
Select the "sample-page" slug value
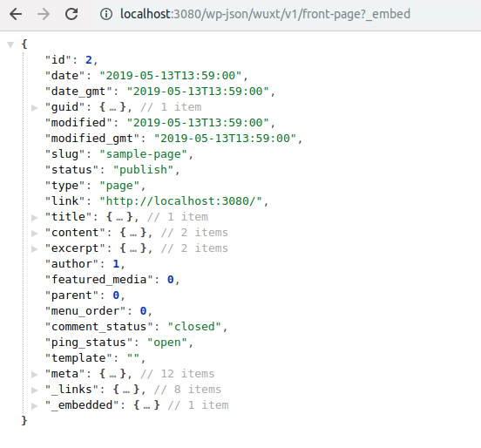click(143, 154)
